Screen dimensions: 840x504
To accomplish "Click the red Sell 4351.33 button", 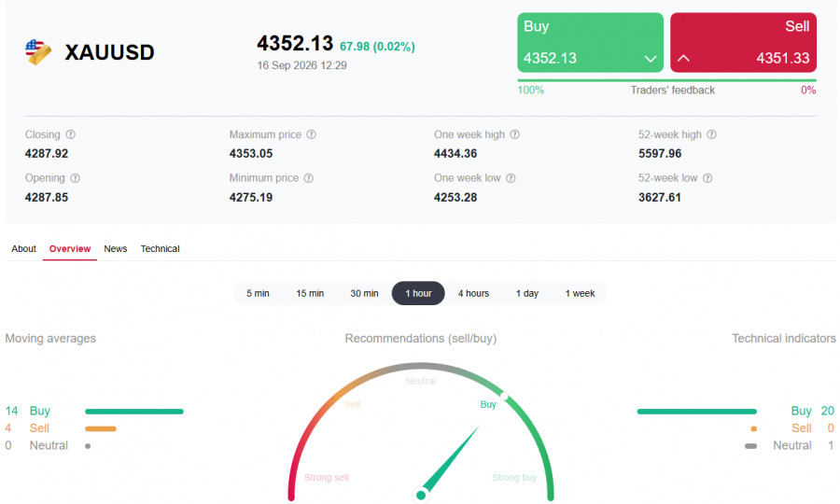I will (x=744, y=42).
